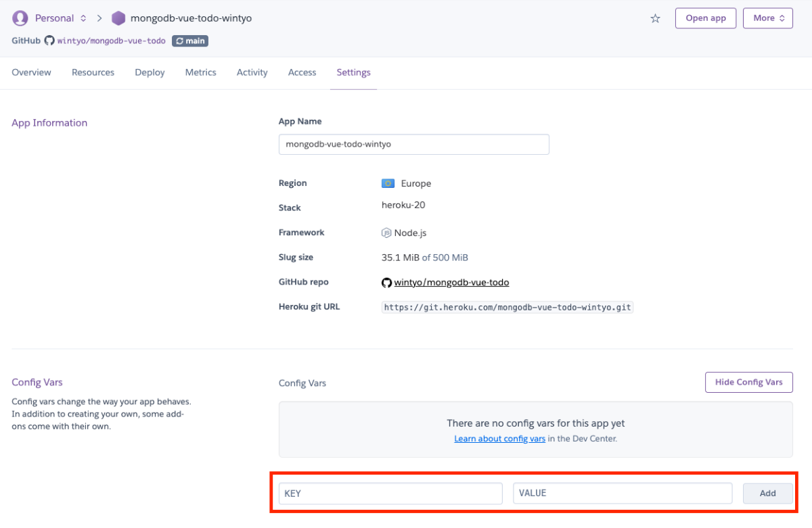The image size is (812, 528).
Task: Click the 35.1 MiB slug size value
Action: click(401, 258)
